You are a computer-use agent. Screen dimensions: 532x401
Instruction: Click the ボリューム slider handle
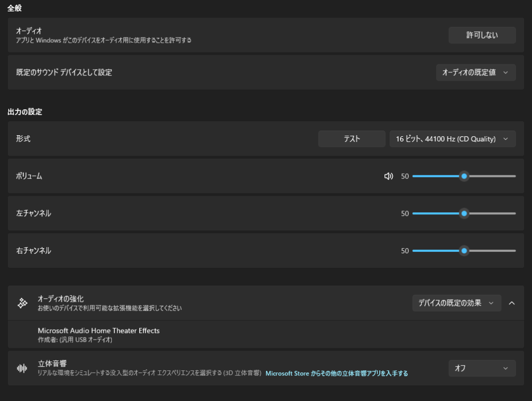[x=464, y=176]
